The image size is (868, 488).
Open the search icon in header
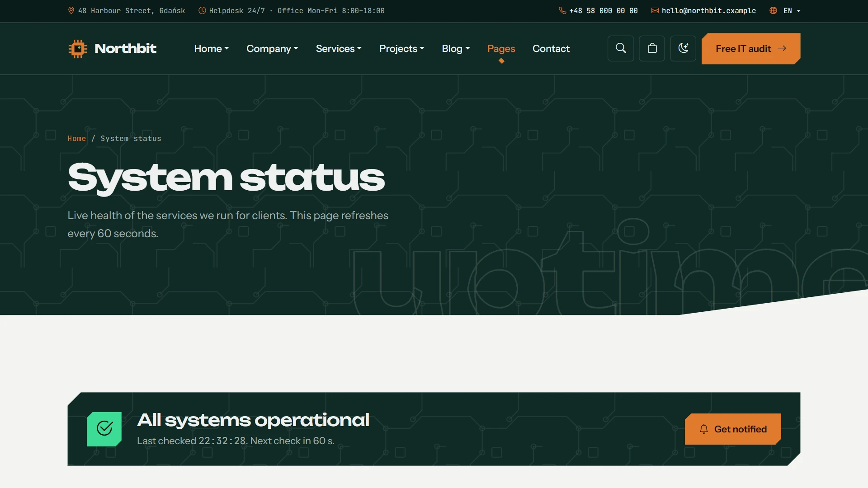621,48
